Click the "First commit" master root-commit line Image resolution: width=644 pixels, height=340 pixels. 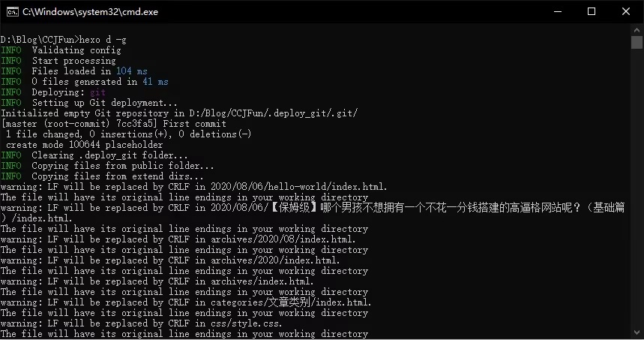tap(113, 124)
